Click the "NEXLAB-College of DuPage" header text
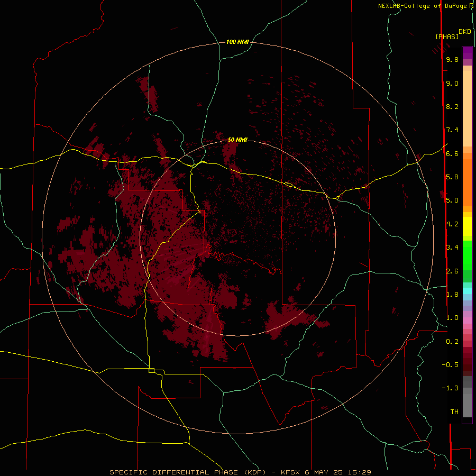Screen dimensions: 476x476 422,6
